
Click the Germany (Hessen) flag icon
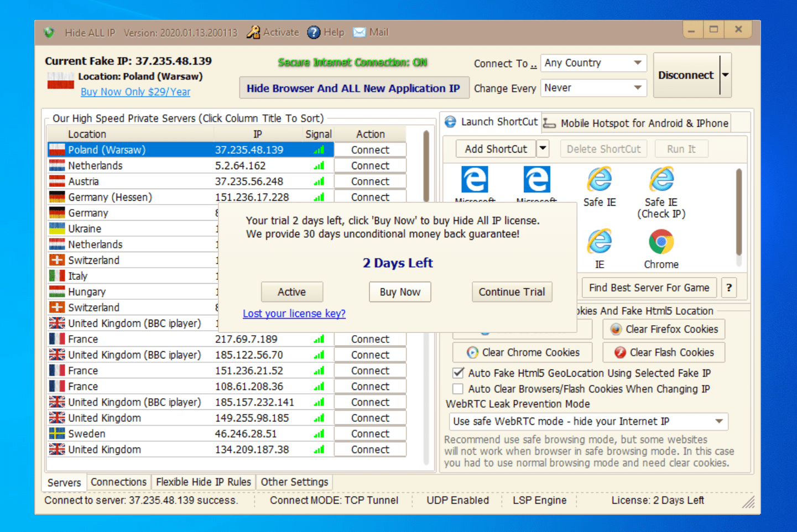pyautogui.click(x=57, y=197)
